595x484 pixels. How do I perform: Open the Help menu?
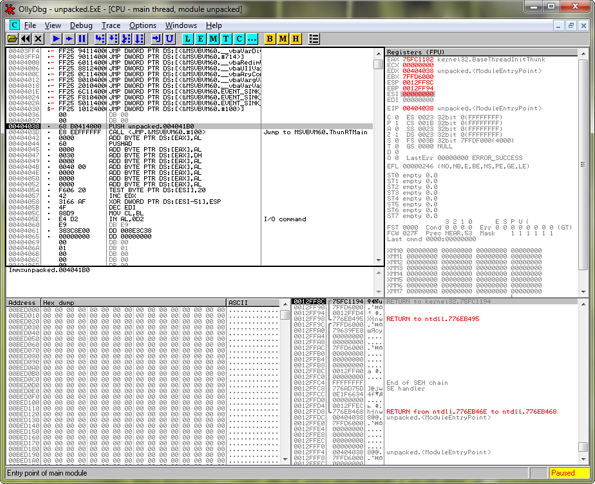coord(214,25)
